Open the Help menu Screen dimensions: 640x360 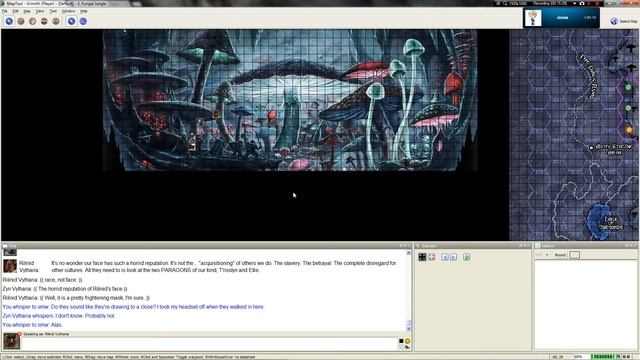pyautogui.click(x=84, y=11)
